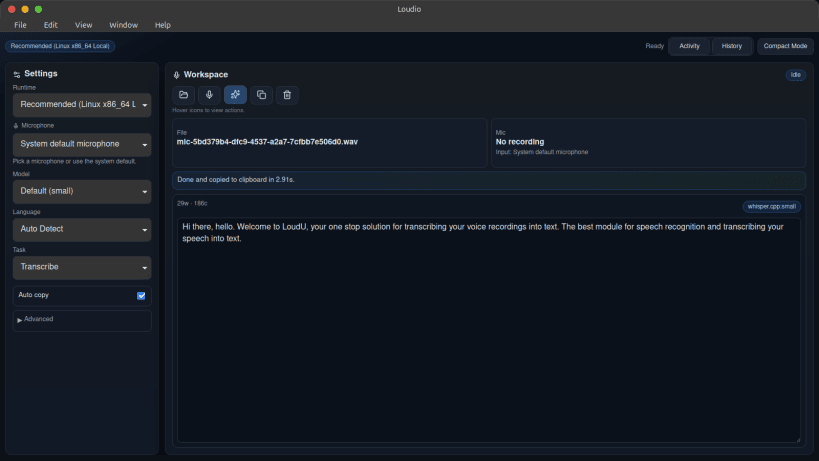Run transcription with the sparkle icon
Viewport: 819px width, 461px height.
pos(235,95)
